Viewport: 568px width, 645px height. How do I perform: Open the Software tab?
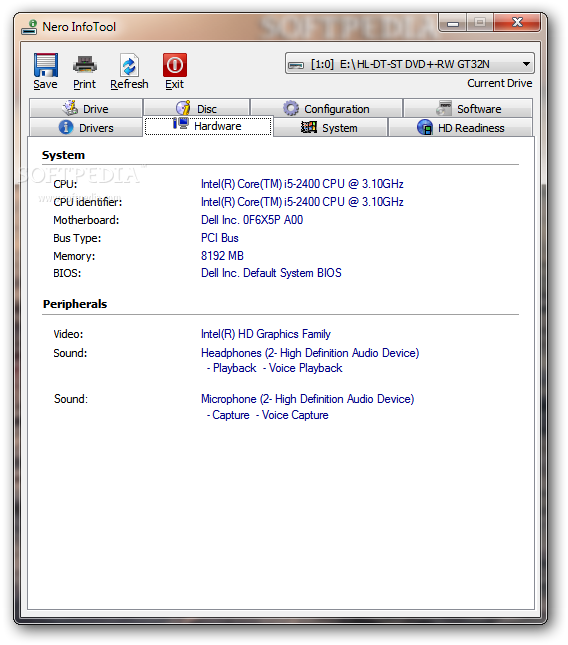[468, 109]
